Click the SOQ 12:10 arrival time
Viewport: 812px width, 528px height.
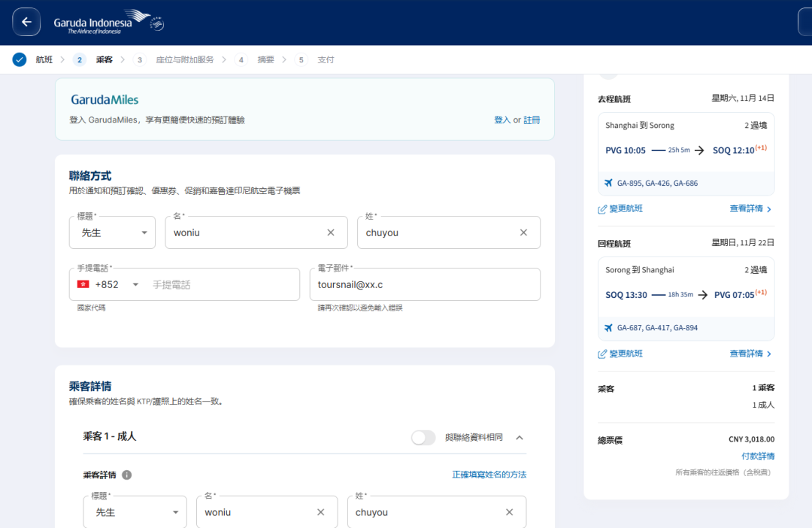[x=734, y=150]
